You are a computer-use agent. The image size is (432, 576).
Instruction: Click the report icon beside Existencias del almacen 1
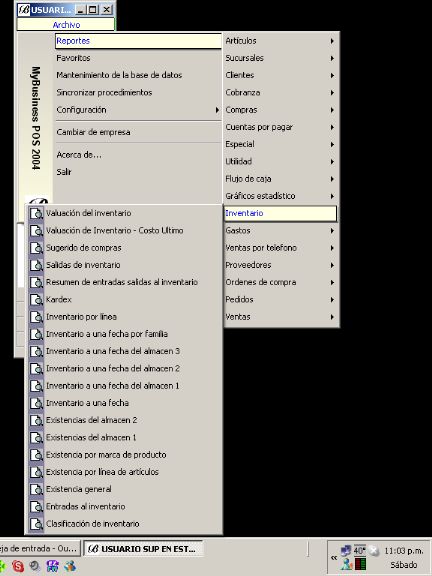coord(36,438)
